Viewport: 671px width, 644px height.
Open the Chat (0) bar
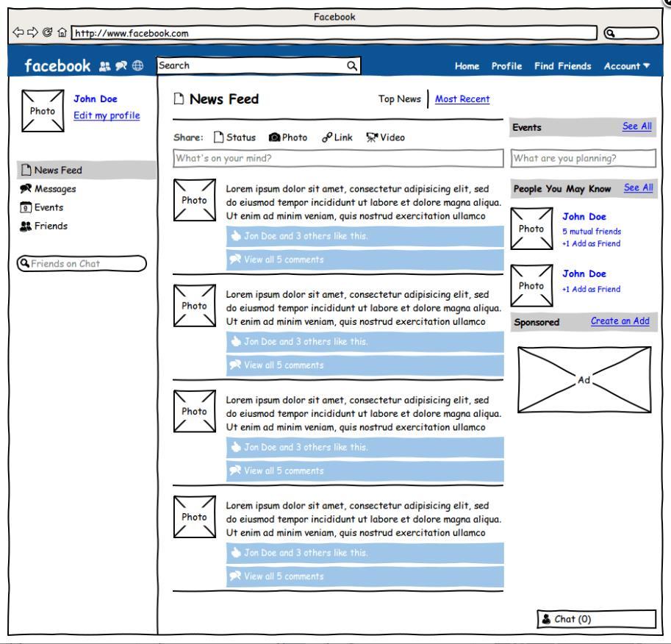click(597, 619)
